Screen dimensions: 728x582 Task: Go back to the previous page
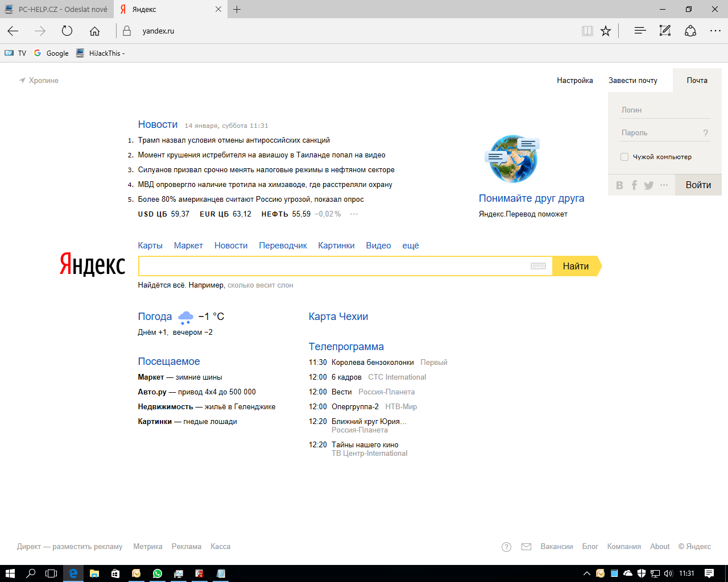tap(13, 31)
